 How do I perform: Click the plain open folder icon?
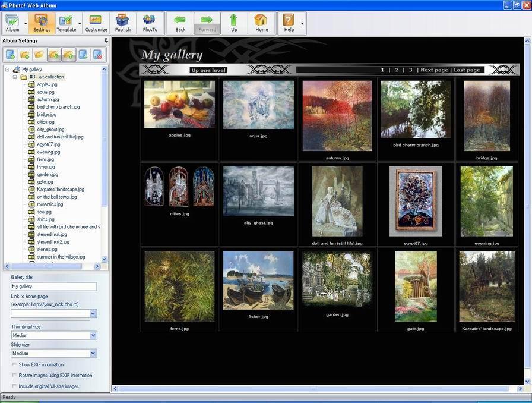click(x=39, y=54)
